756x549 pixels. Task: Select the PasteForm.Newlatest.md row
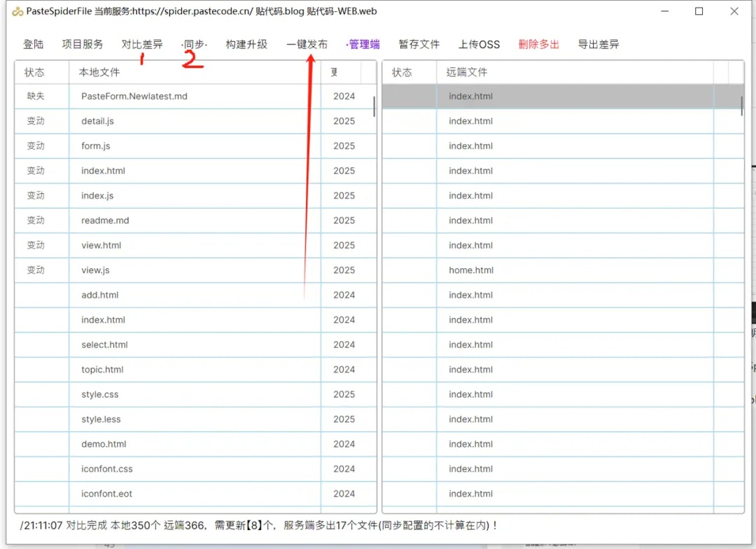[195, 97]
